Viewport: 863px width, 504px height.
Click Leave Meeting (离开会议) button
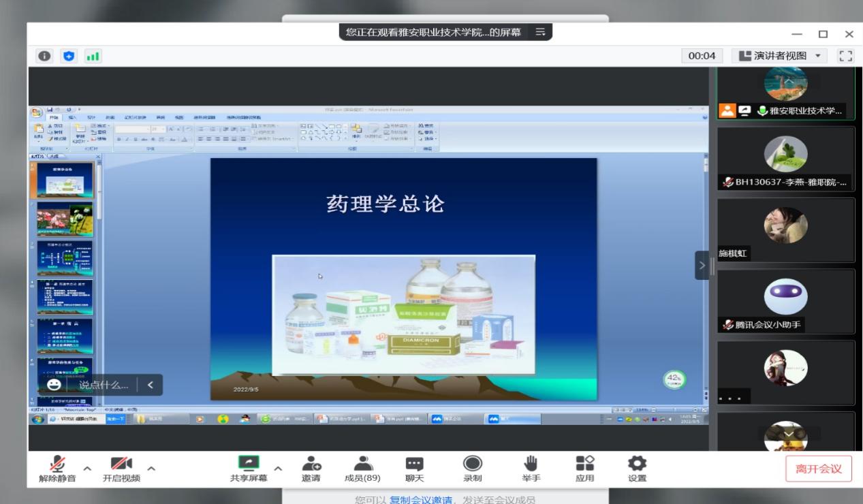818,469
